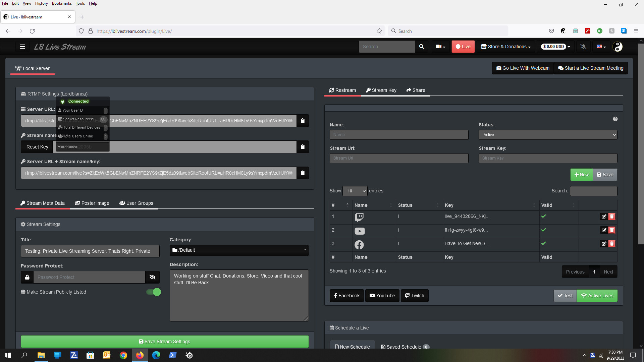Viewport: 644px width, 362px height.
Task: Delete the YouTube restream using its trash icon
Action: coord(612,230)
